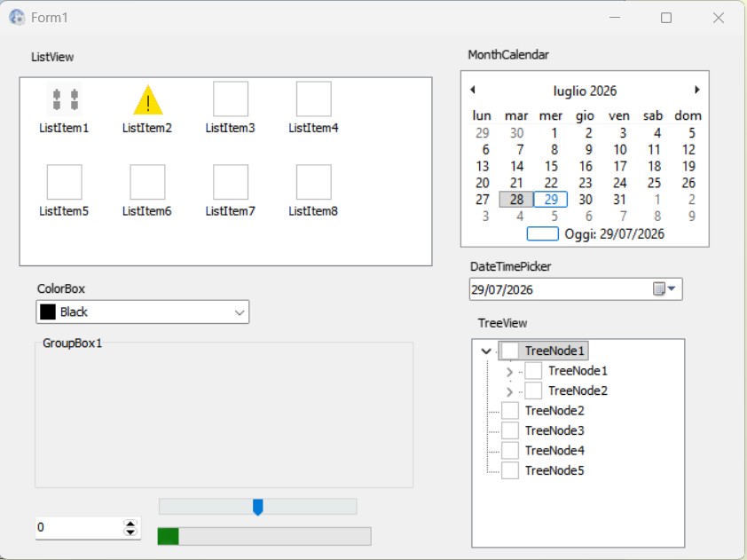Select day 10 in July calendar

620,150
